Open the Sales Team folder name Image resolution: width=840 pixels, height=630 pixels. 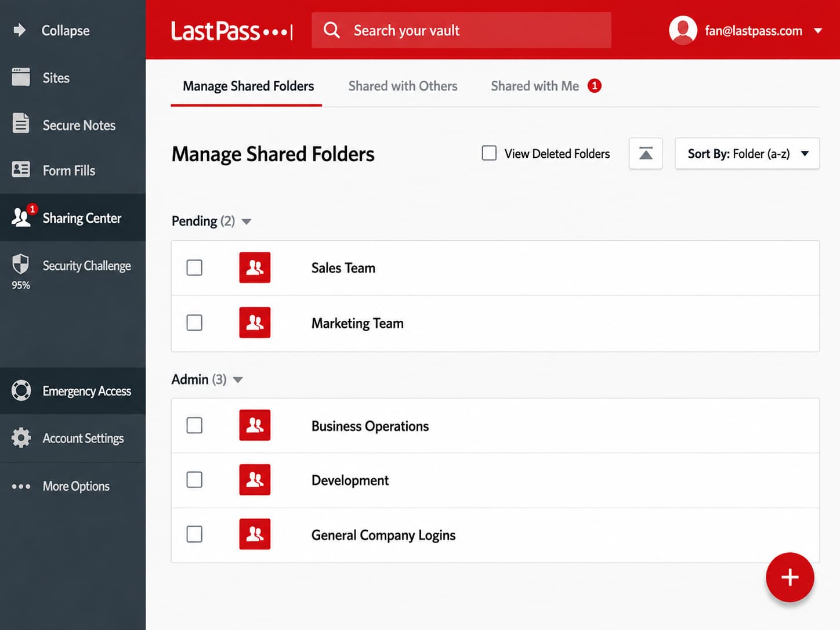pyautogui.click(x=343, y=268)
